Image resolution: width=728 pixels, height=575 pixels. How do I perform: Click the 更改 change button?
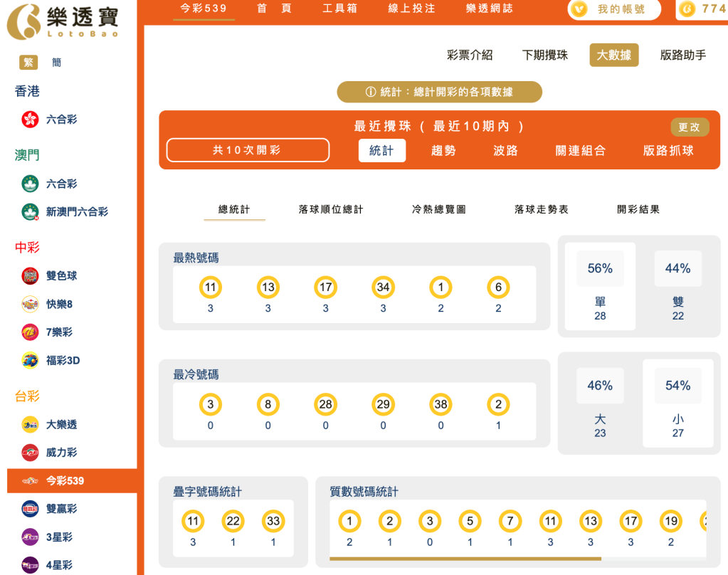(x=690, y=127)
